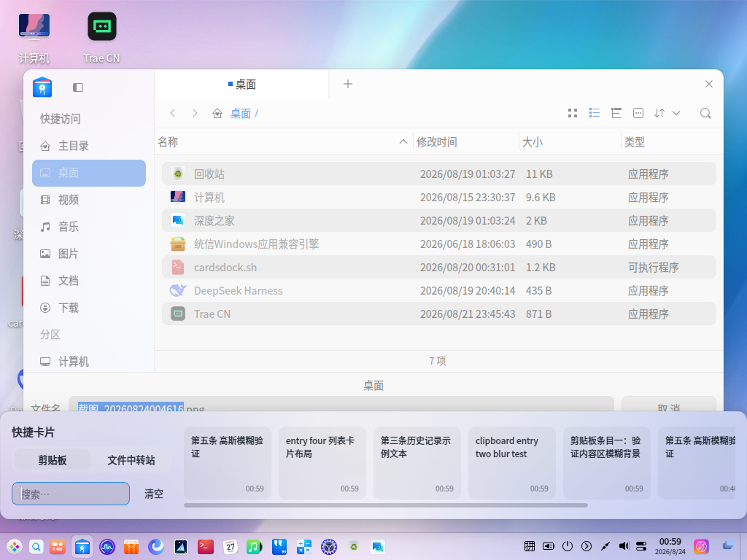Click the 取消 button
Screen dimensions: 747x560
coord(668,405)
